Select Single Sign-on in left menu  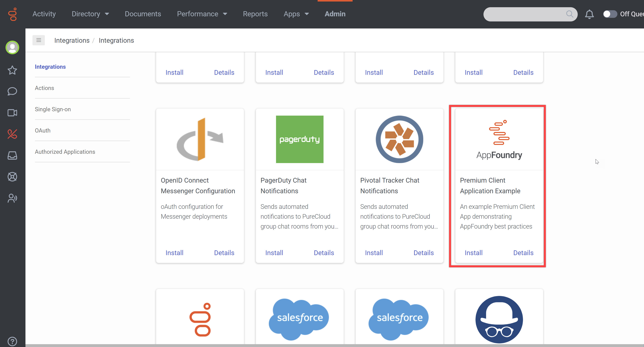[53, 109]
